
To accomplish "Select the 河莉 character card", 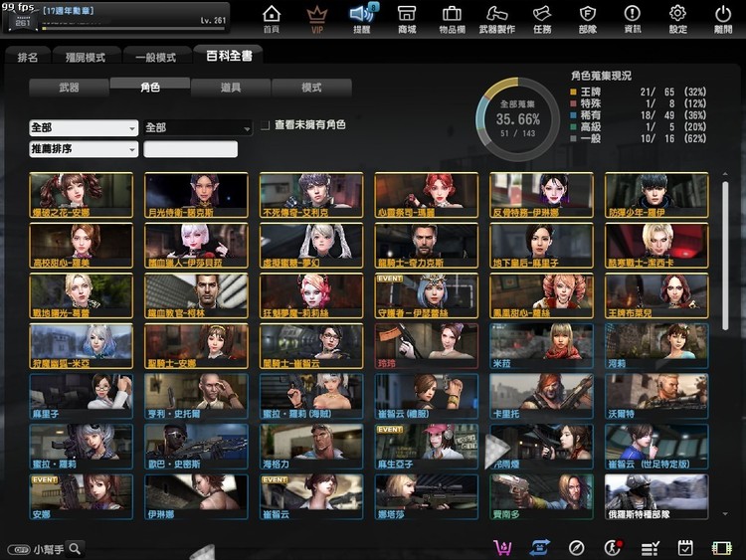I will click(x=656, y=346).
